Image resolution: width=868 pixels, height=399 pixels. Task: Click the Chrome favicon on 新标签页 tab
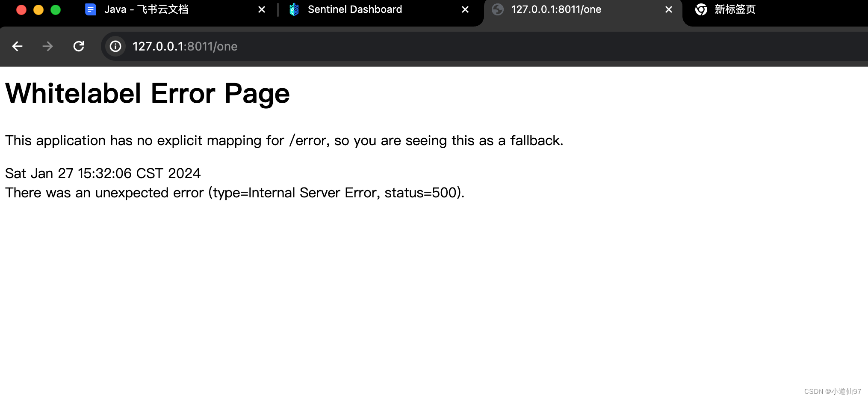point(701,9)
